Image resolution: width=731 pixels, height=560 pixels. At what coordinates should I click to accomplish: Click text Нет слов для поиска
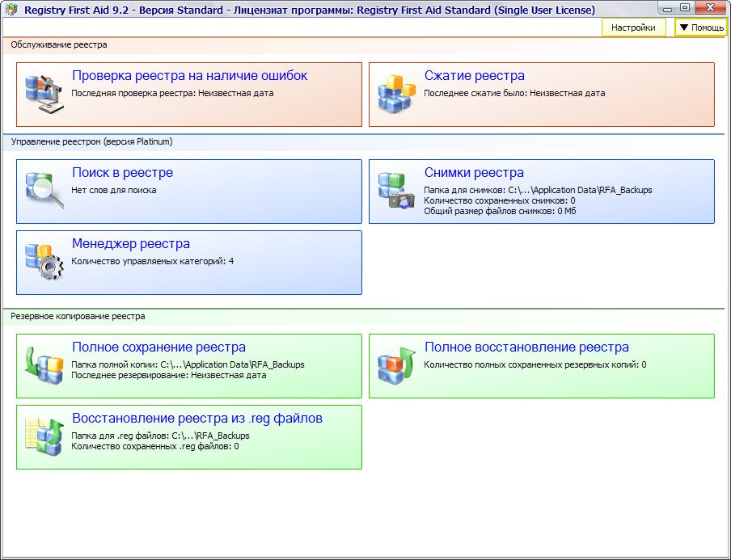113,190
